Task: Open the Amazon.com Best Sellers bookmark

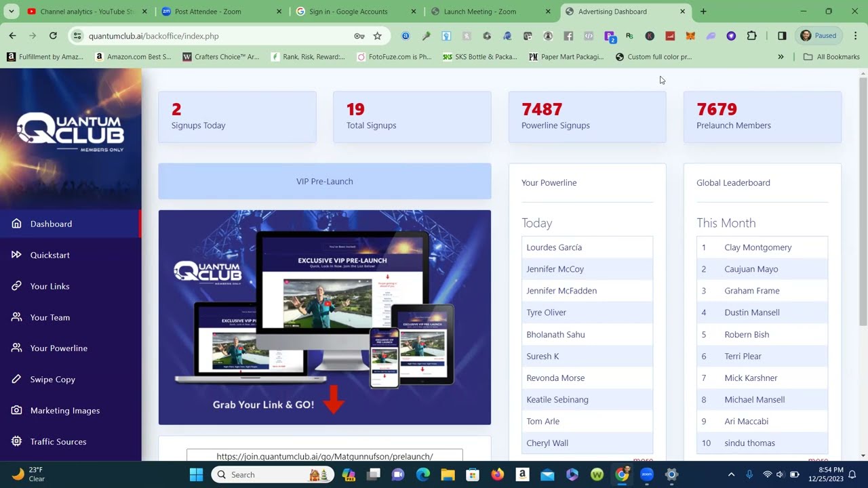Action: coord(134,57)
